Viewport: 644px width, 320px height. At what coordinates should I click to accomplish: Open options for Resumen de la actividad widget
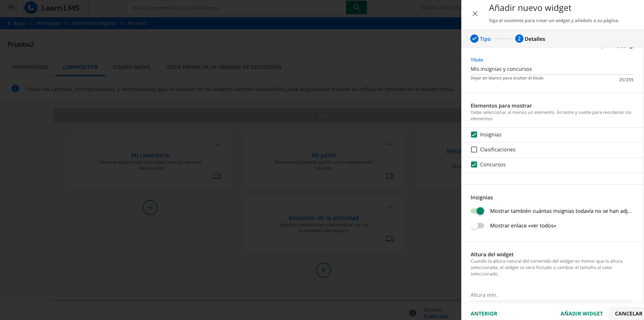tap(390, 207)
